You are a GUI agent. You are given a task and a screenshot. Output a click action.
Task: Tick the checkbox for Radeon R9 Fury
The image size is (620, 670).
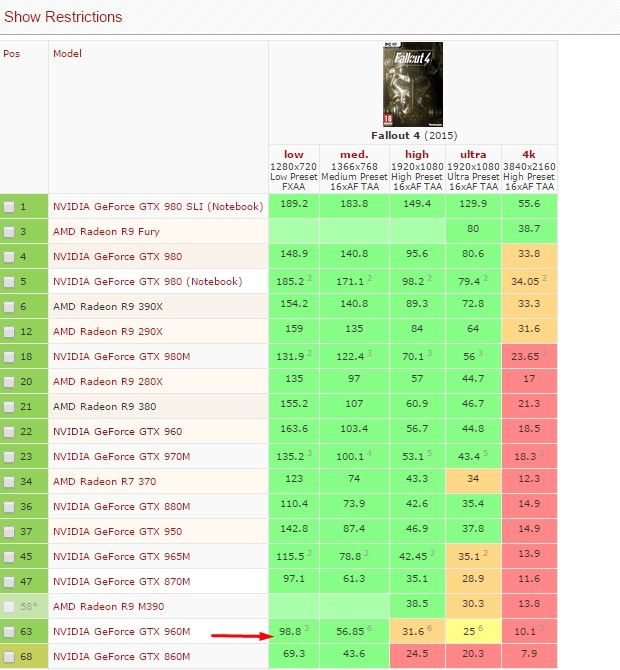click(x=9, y=232)
